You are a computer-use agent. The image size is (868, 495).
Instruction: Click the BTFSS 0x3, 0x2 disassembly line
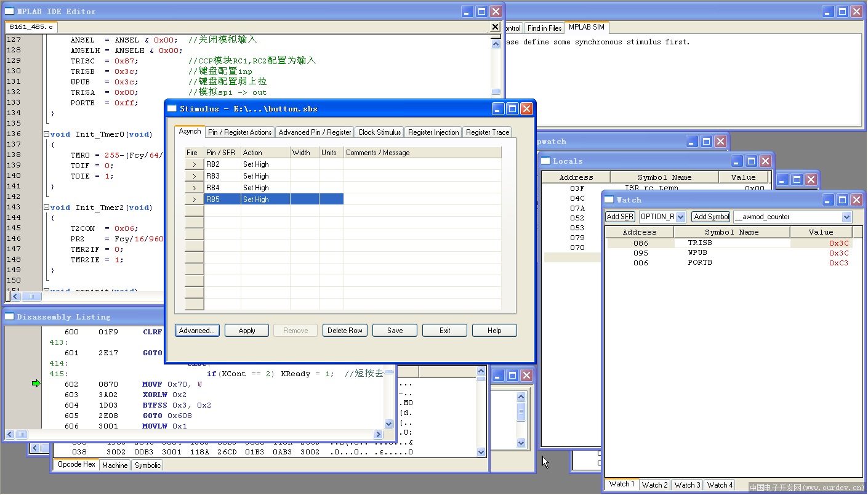177,405
